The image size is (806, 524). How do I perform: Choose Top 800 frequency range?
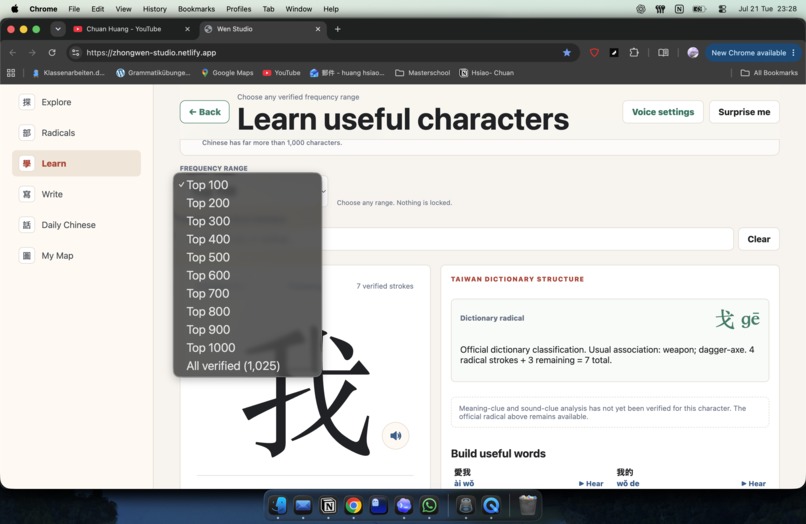click(248, 312)
